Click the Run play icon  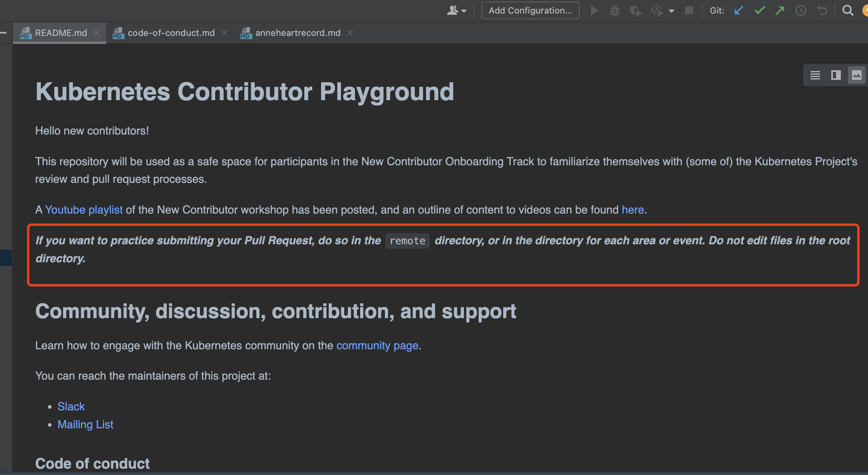(595, 10)
